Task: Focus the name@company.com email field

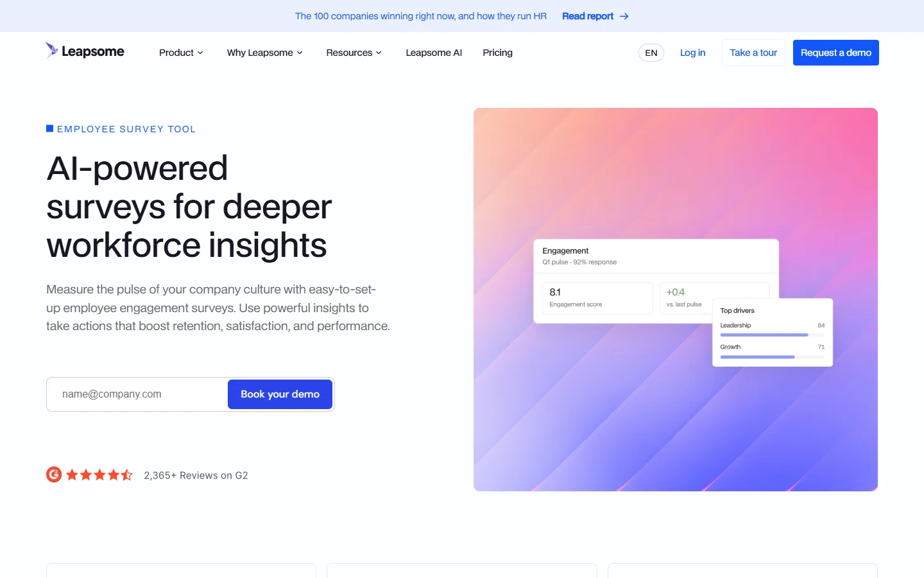Action: point(138,394)
